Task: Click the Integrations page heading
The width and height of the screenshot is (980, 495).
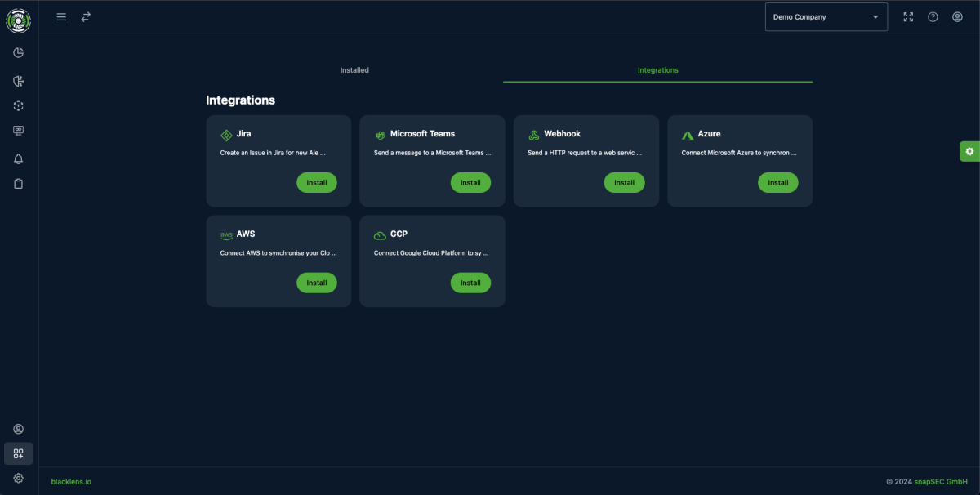Action: [240, 100]
